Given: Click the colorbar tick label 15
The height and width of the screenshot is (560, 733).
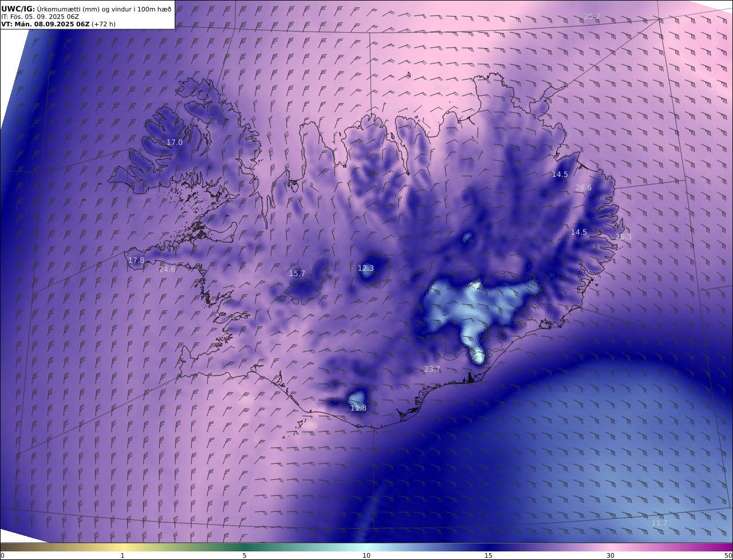Looking at the screenshot, I should coord(488,555).
